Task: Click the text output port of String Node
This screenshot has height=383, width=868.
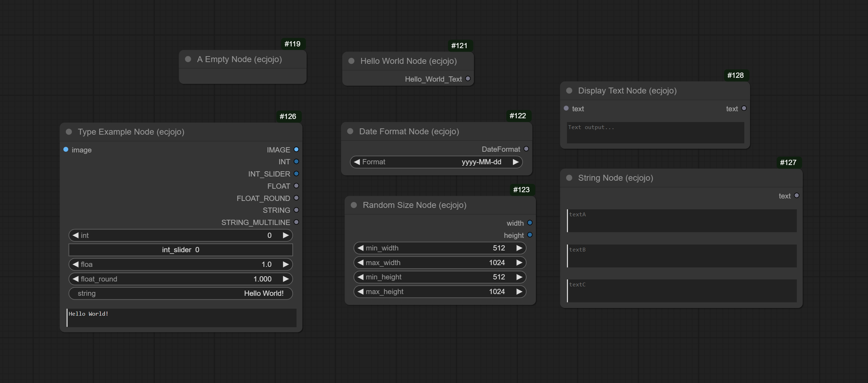Action: click(x=797, y=196)
